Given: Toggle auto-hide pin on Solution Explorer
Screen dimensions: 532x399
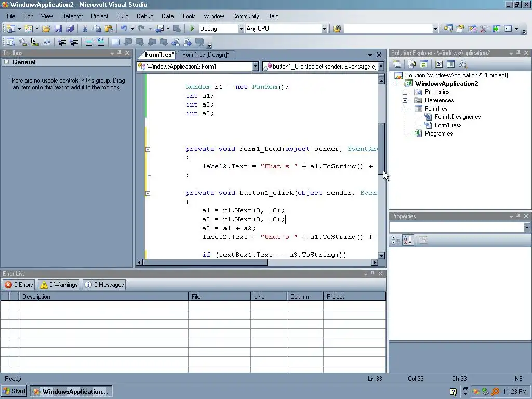Looking at the screenshot, I should (518, 53).
